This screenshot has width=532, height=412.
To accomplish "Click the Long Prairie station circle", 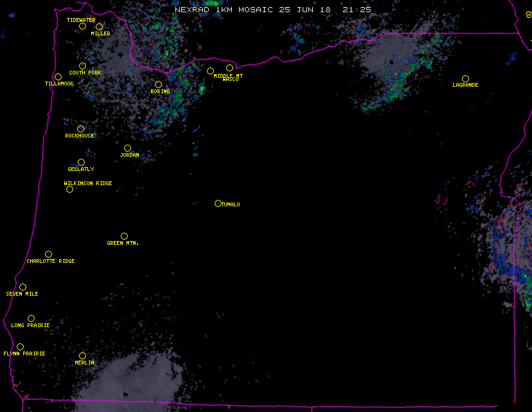I will (31, 318).
